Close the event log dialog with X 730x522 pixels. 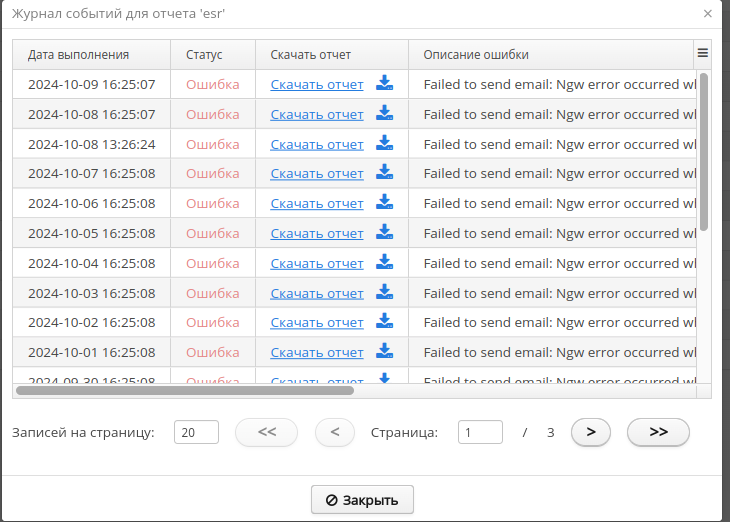click(x=708, y=14)
